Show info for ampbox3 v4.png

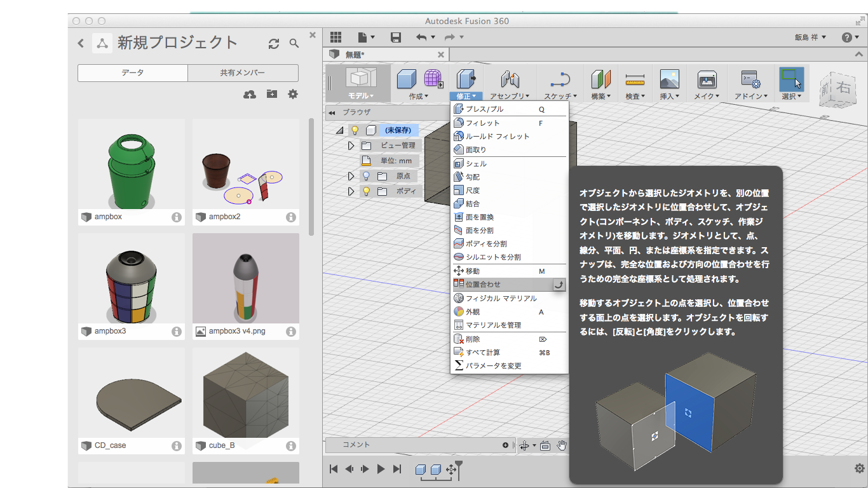coord(291,332)
